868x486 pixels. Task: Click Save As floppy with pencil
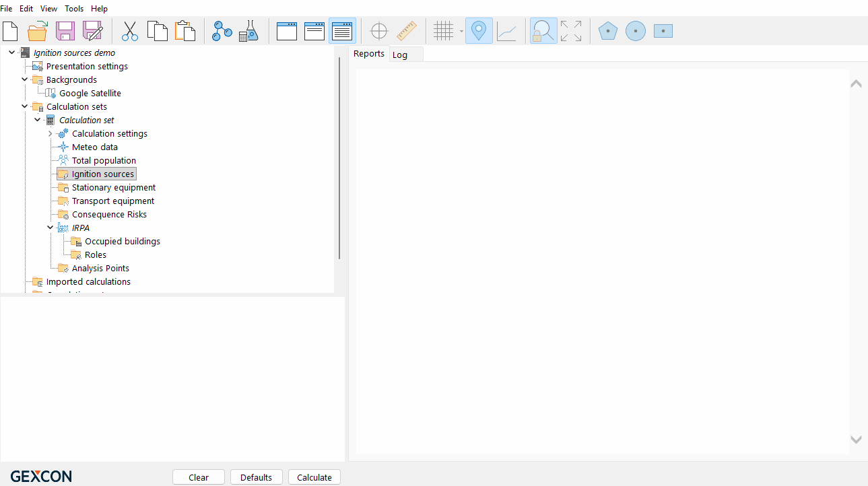click(x=92, y=31)
